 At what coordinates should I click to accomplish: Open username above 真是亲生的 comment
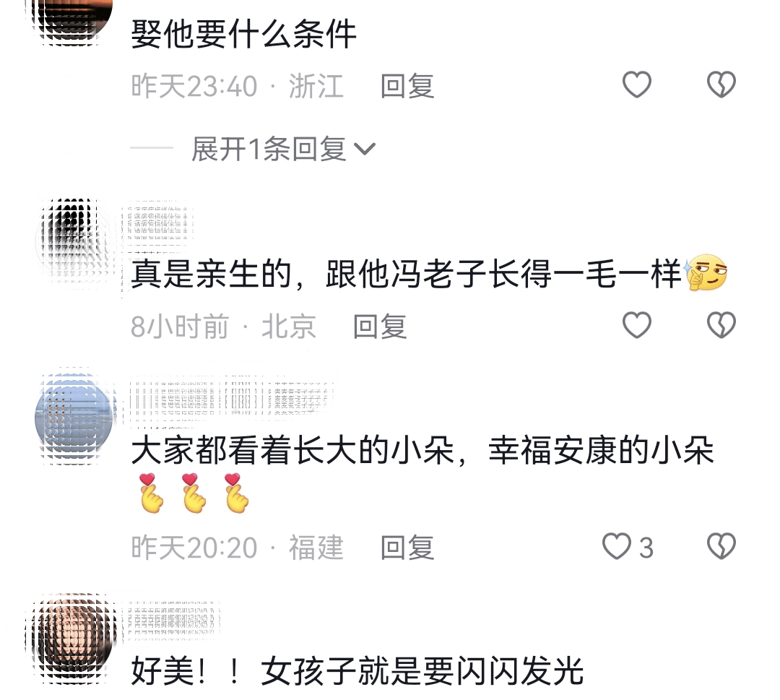click(x=159, y=223)
